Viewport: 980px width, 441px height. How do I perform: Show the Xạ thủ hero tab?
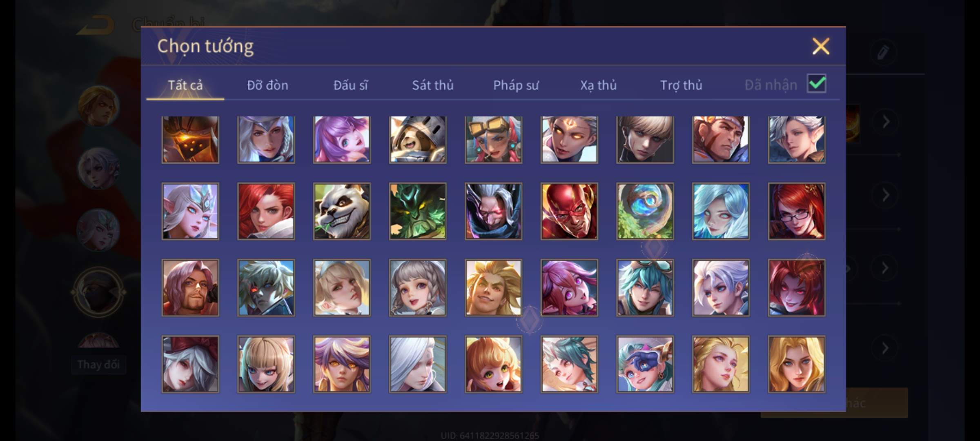[599, 85]
